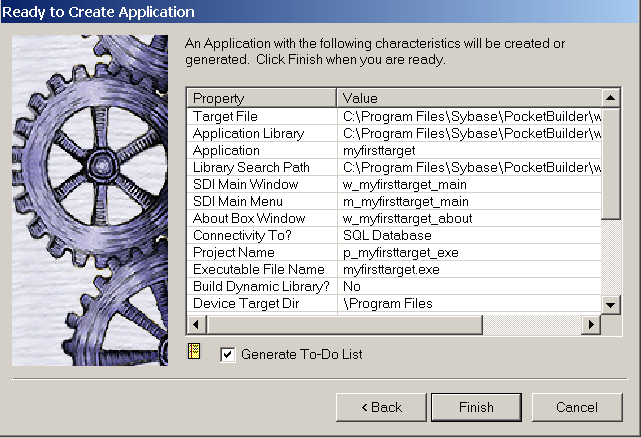Click the vertical scrollbar down arrow

click(610, 305)
